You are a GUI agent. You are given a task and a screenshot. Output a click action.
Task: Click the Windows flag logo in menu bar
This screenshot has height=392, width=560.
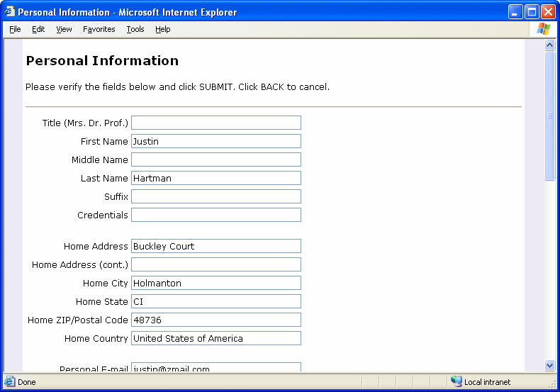tap(544, 29)
